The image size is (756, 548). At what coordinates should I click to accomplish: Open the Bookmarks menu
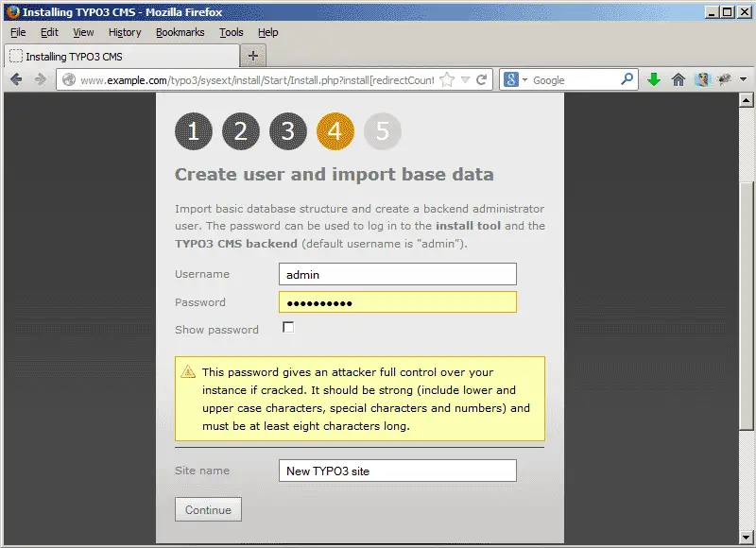pyautogui.click(x=180, y=32)
